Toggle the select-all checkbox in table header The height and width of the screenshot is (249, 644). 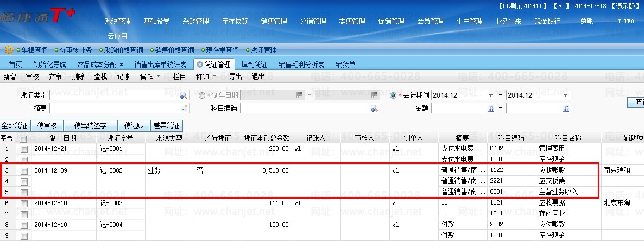coord(23,138)
